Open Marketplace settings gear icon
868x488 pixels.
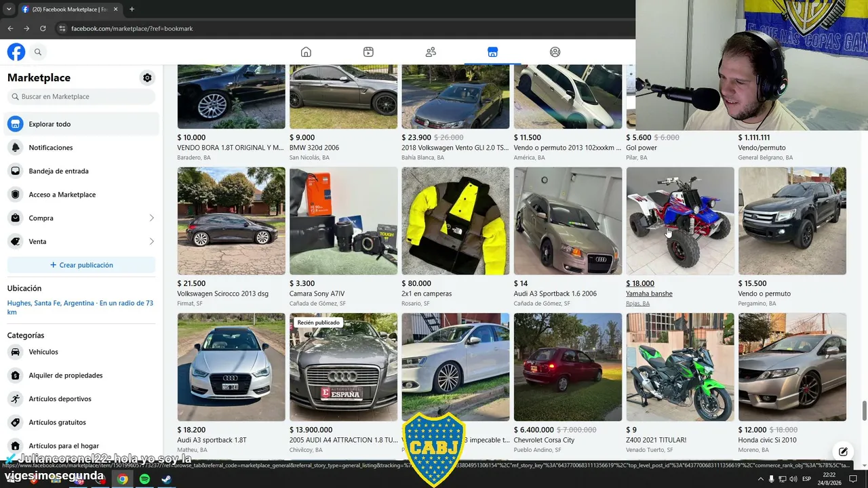147,78
